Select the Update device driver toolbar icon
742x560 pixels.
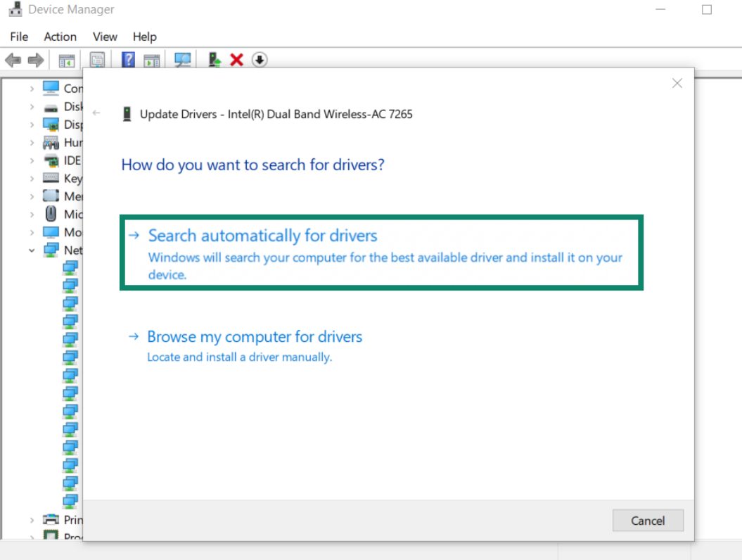(215, 60)
